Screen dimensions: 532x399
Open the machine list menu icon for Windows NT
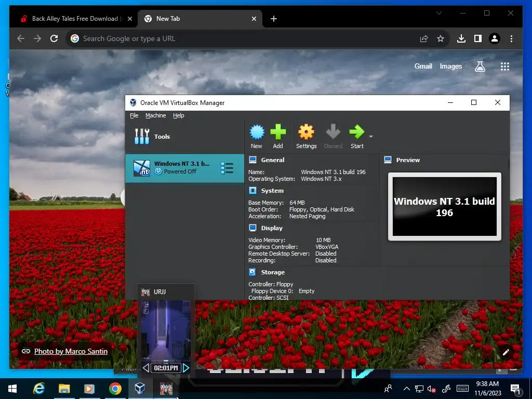(x=227, y=168)
